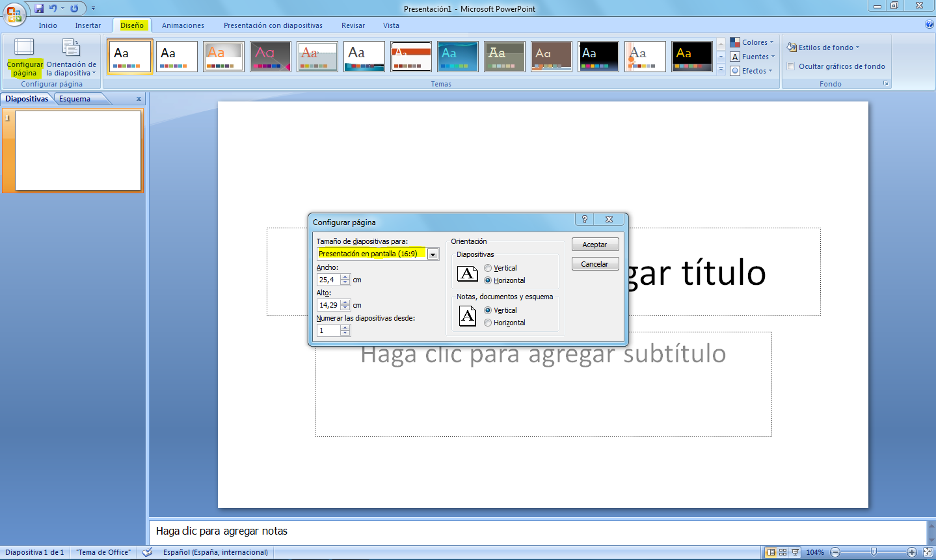Open the Orientación de la diapositiva menu
Viewport: 936px width, 560px height.
click(71, 57)
